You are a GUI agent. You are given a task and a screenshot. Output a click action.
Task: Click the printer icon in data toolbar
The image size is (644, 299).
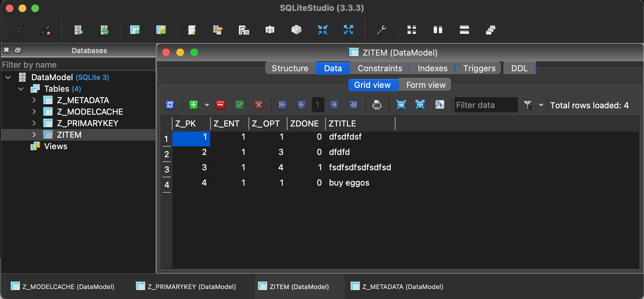(x=377, y=105)
